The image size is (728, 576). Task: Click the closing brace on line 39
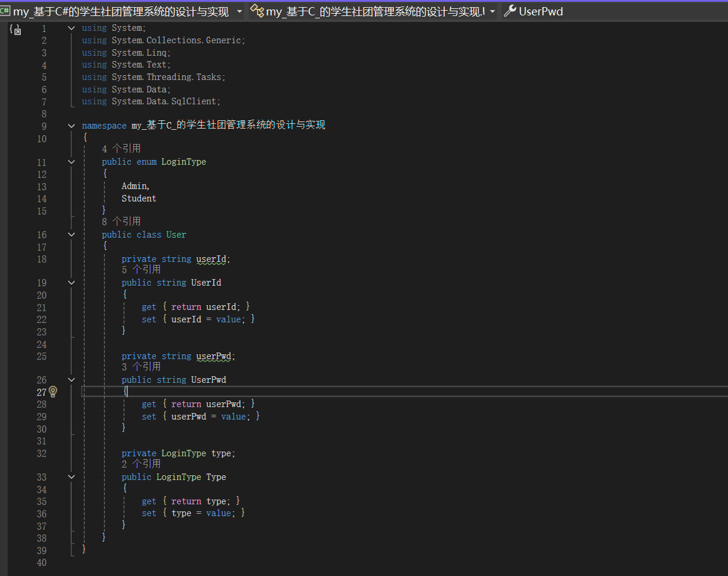[85, 550]
